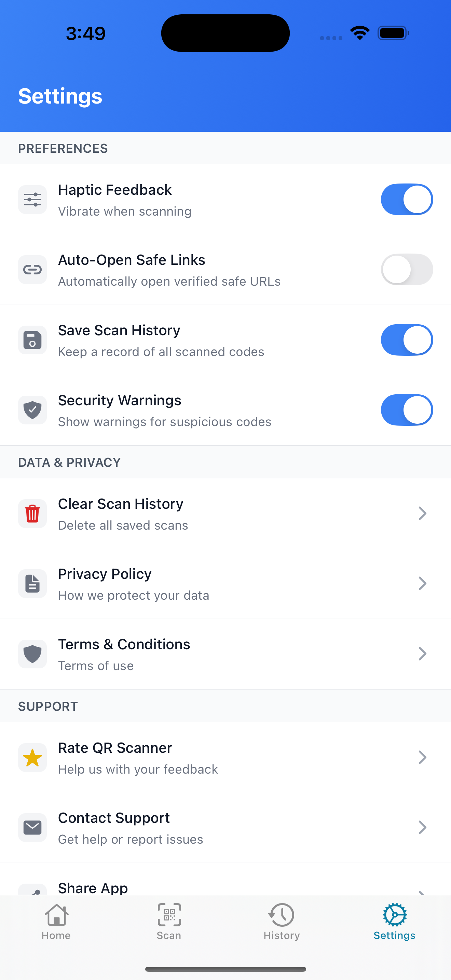This screenshot has width=451, height=980.
Task: Tap the yellow star rating icon
Action: 32,758
